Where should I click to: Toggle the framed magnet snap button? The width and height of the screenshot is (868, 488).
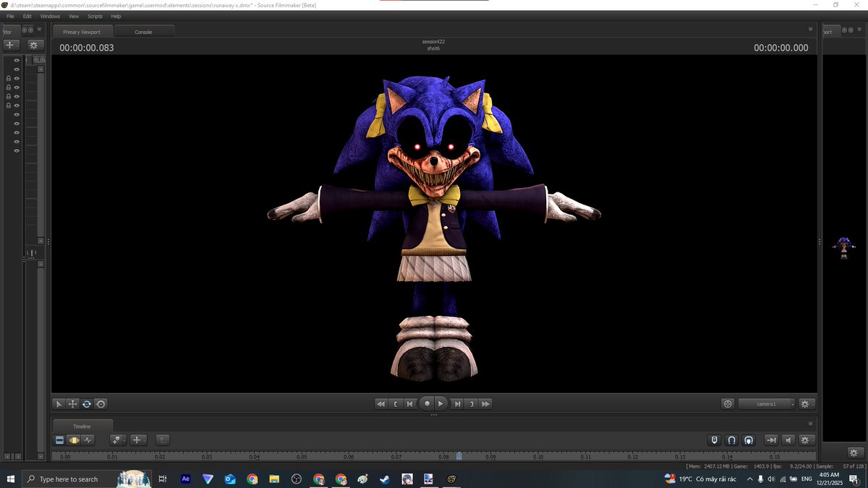point(748,440)
